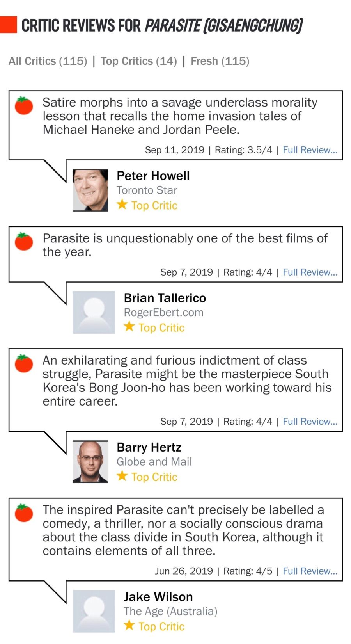This screenshot has height=644, width=351.
Task: Switch to the Top Critics (14) filter
Action: coord(139,61)
